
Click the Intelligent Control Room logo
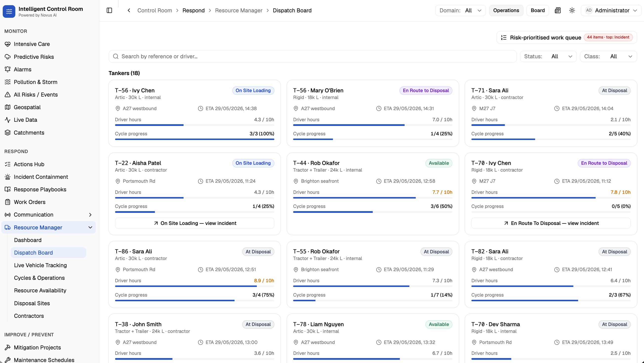[x=9, y=12]
